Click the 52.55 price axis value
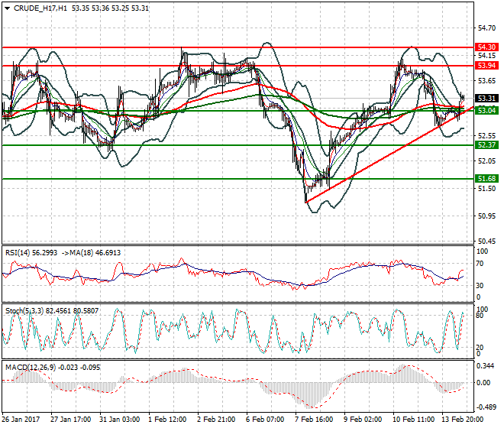Viewport: 504px width, 428px height. click(486, 135)
